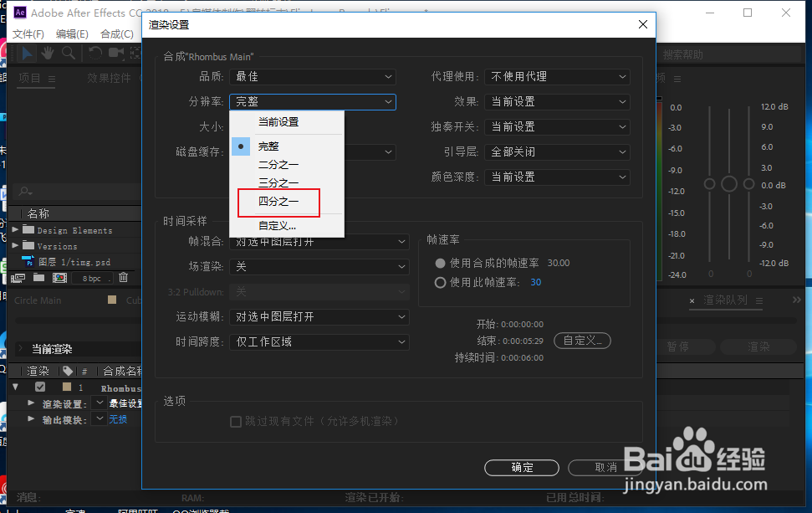The image size is (812, 513).
Task: Click the Versions folder icon
Action: pyautogui.click(x=28, y=245)
